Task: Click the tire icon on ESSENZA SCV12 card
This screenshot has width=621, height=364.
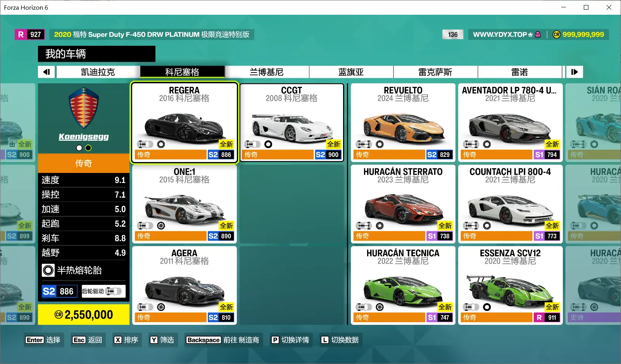Action: click(x=487, y=307)
